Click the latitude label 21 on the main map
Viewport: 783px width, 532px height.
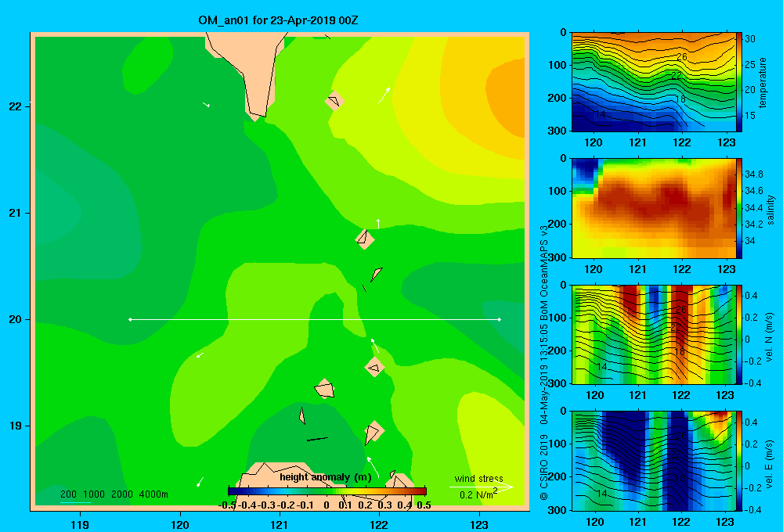15,213
